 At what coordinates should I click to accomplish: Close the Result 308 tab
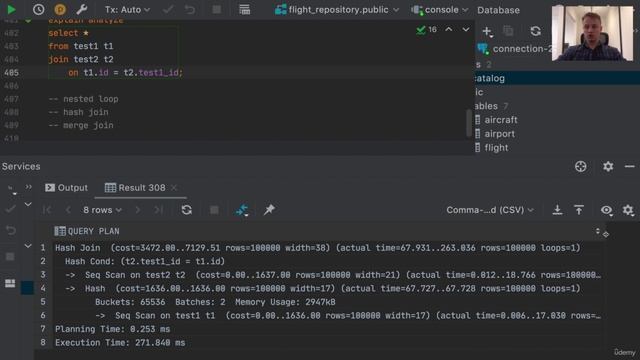click(174, 188)
